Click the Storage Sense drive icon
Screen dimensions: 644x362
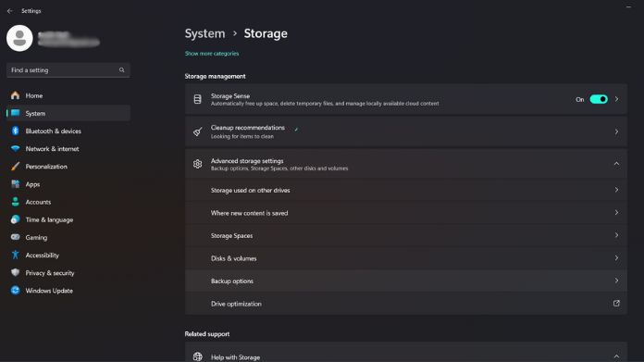coord(198,99)
